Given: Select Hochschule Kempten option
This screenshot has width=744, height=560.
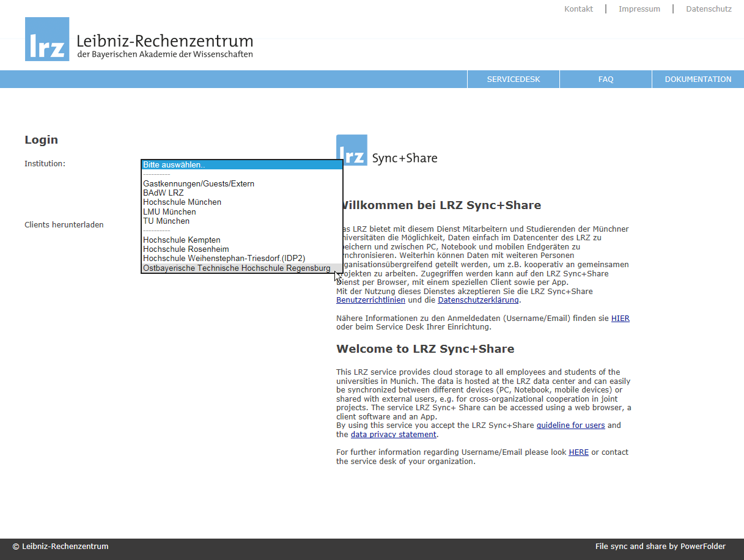Looking at the screenshot, I should pos(182,240).
